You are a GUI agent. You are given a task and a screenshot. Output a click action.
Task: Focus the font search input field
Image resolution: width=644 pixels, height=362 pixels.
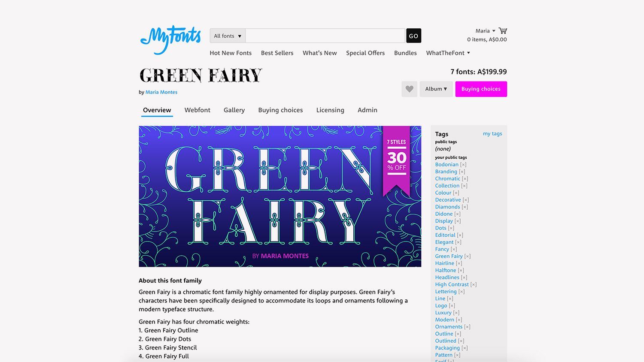(325, 36)
